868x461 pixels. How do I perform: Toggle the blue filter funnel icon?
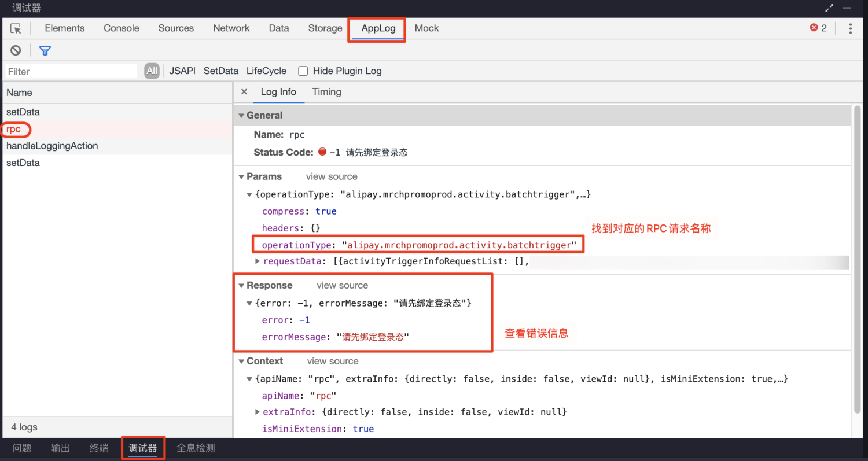(x=45, y=50)
